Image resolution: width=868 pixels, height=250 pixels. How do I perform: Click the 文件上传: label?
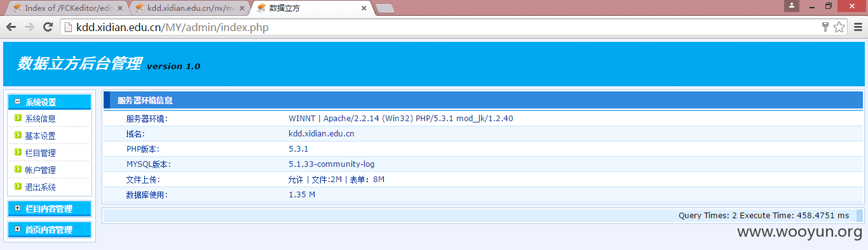(143, 180)
